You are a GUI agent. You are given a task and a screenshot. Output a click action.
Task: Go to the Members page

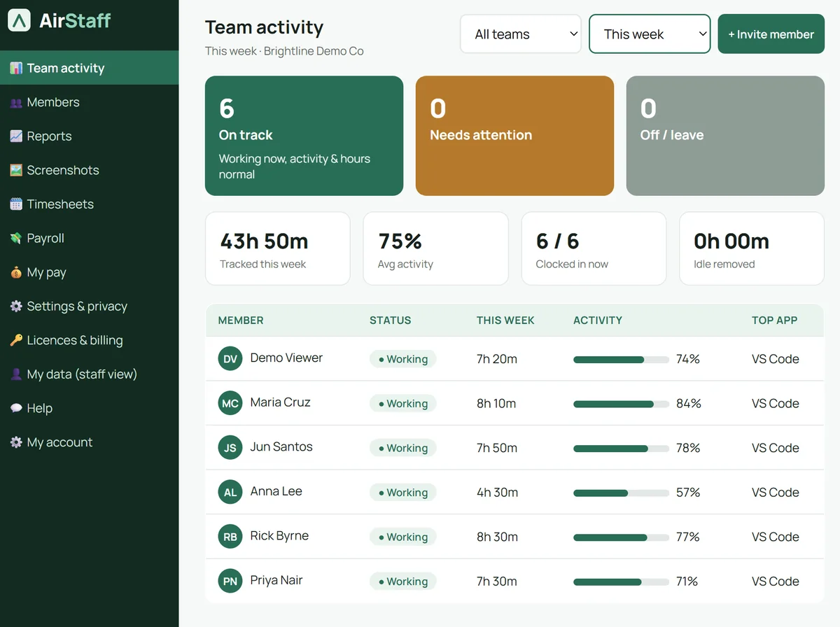pyautogui.click(x=90, y=102)
